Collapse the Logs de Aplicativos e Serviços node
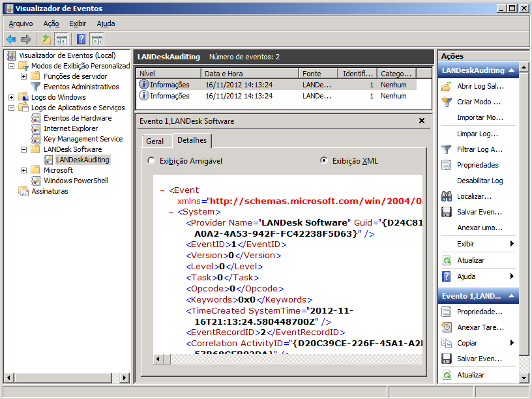The width and height of the screenshot is (532, 399). (x=12, y=108)
